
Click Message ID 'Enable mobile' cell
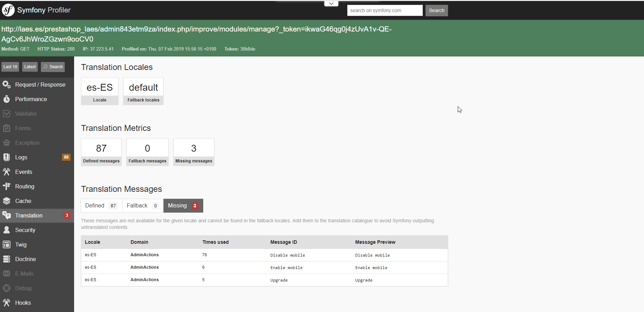286,268
